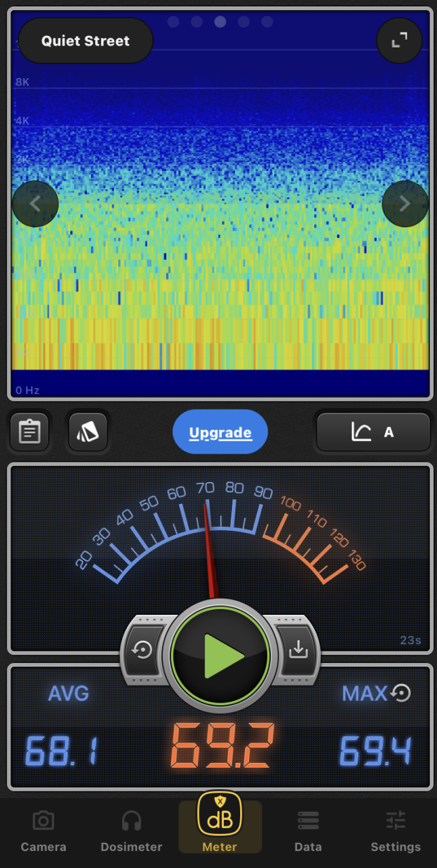Viewport: 437px width, 868px height.
Task: Open the clipboard notes icon
Action: (x=29, y=432)
